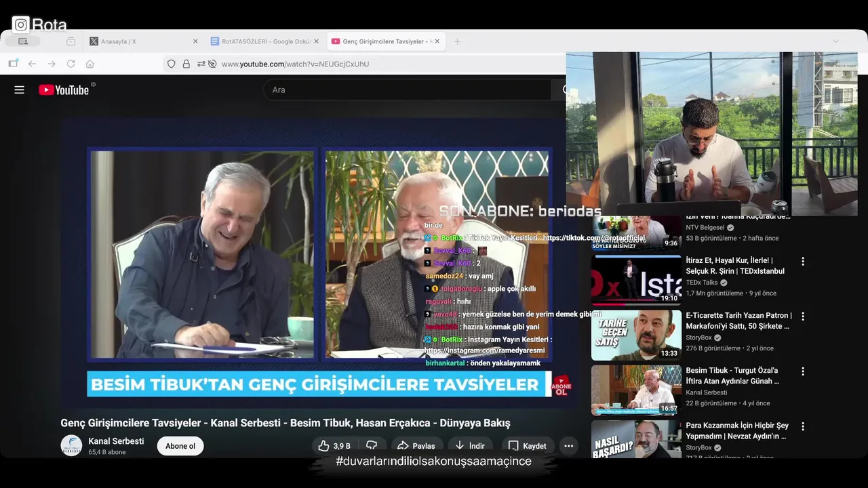Reload the page with the refresh icon
The image size is (868, 488).
[71, 64]
